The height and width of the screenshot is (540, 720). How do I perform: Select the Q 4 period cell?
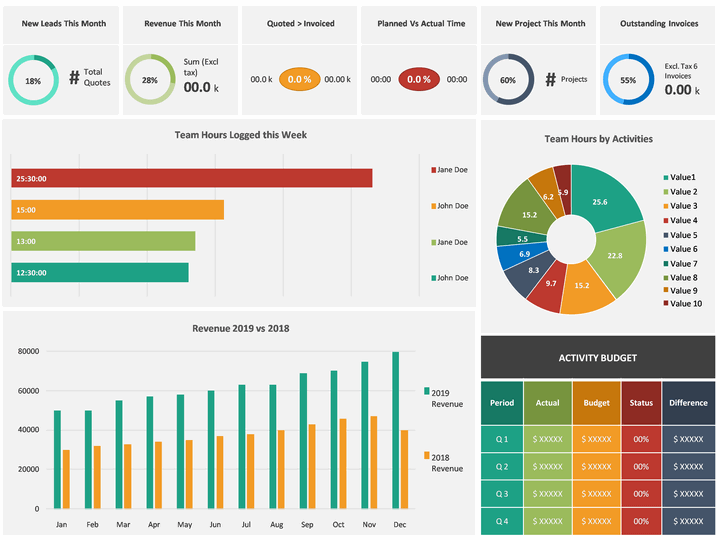pyautogui.click(x=502, y=521)
